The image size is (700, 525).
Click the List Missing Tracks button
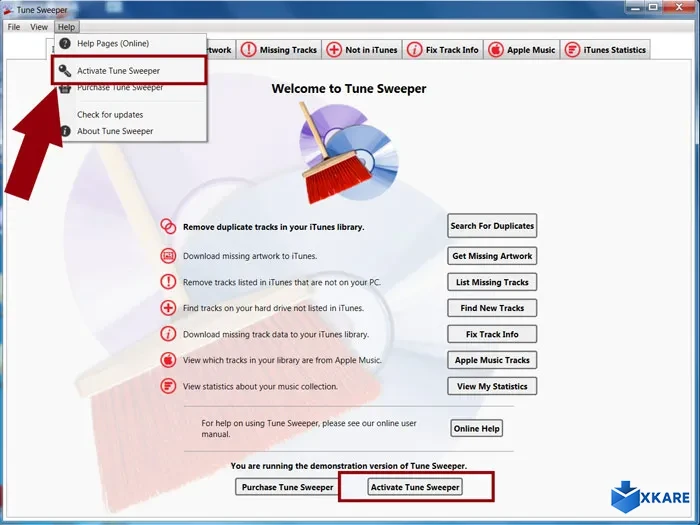pyautogui.click(x=492, y=282)
